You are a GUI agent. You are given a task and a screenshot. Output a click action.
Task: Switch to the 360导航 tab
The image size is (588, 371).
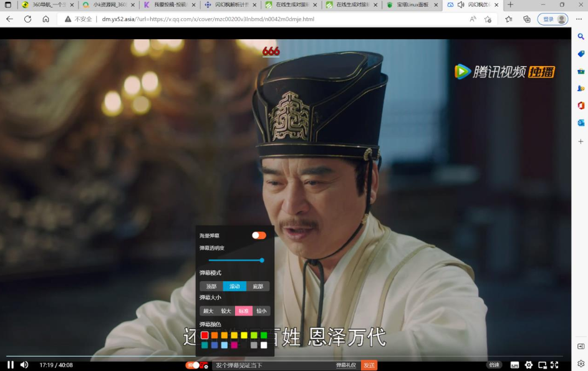[49, 5]
